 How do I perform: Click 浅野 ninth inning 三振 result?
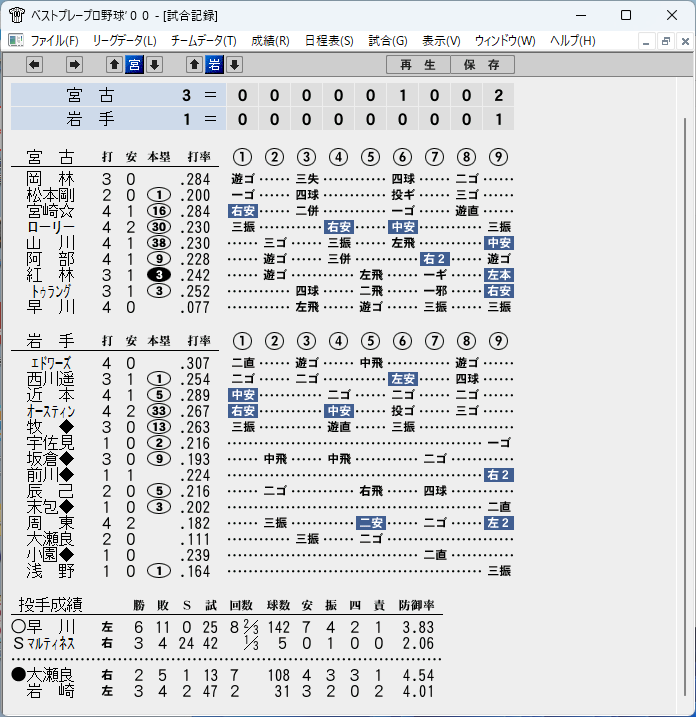pos(499,571)
